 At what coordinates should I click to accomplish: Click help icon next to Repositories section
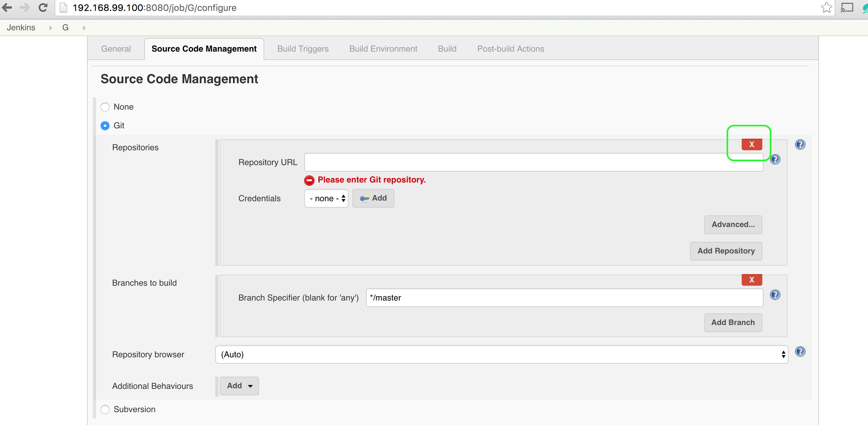[800, 144]
